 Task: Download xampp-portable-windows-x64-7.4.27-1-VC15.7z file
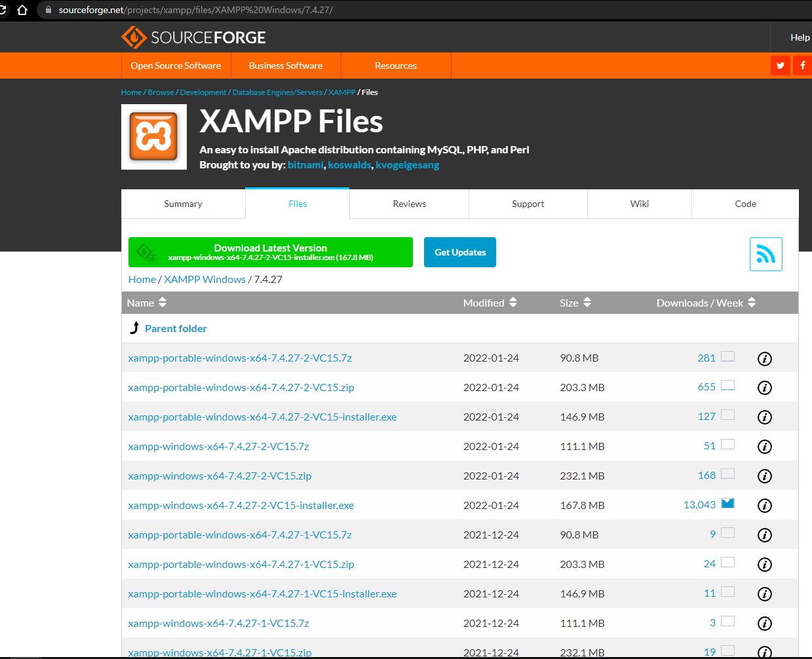pyautogui.click(x=240, y=535)
